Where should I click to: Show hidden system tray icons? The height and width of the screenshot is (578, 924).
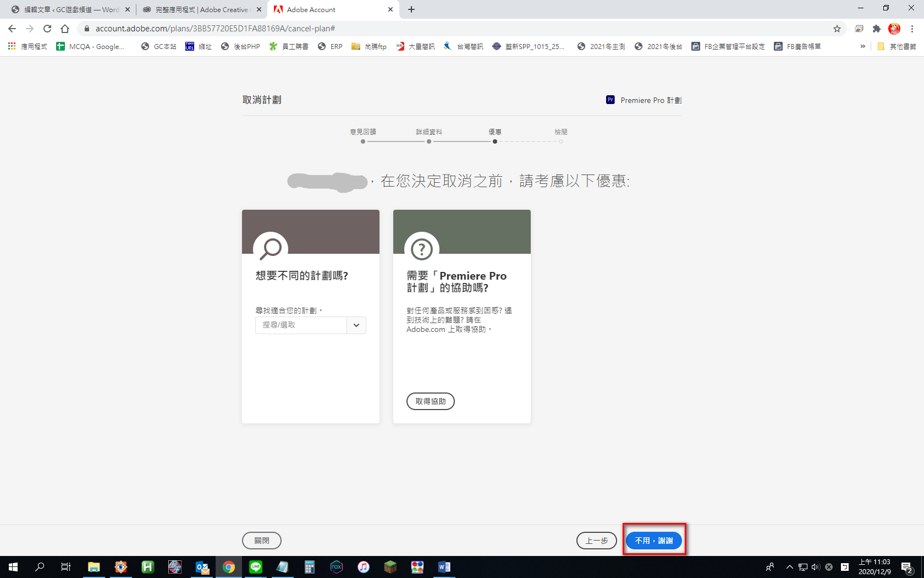click(789, 567)
